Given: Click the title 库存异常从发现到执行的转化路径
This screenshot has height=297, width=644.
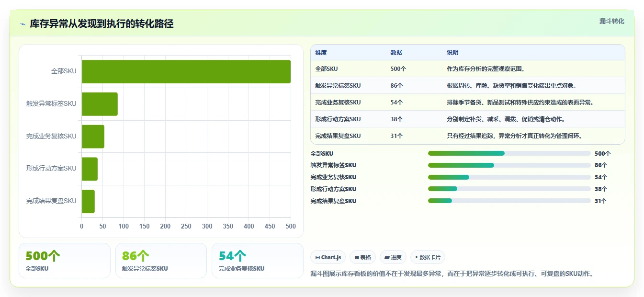Looking at the screenshot, I should pos(102,24).
